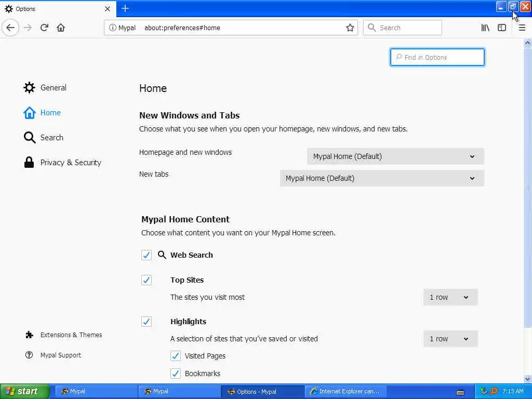Screen dimensions: 532x399
Task: Focus the Find in Options field
Action: [437, 57]
